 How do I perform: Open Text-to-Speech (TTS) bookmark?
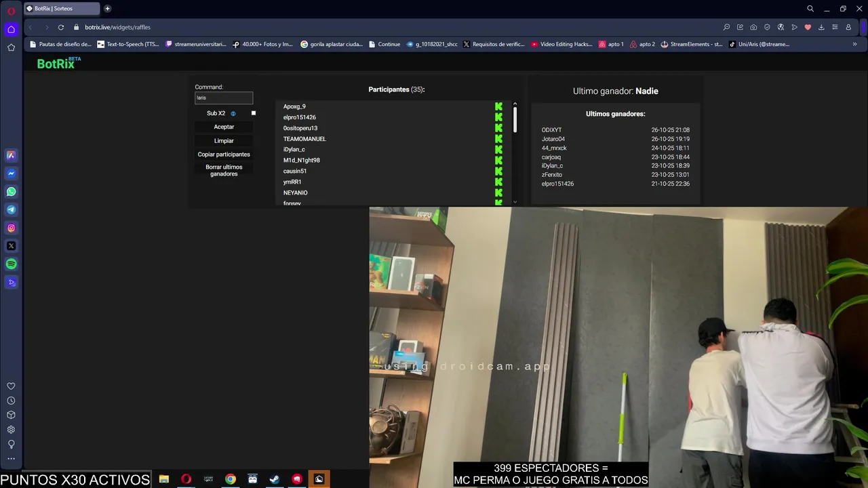[128, 44]
